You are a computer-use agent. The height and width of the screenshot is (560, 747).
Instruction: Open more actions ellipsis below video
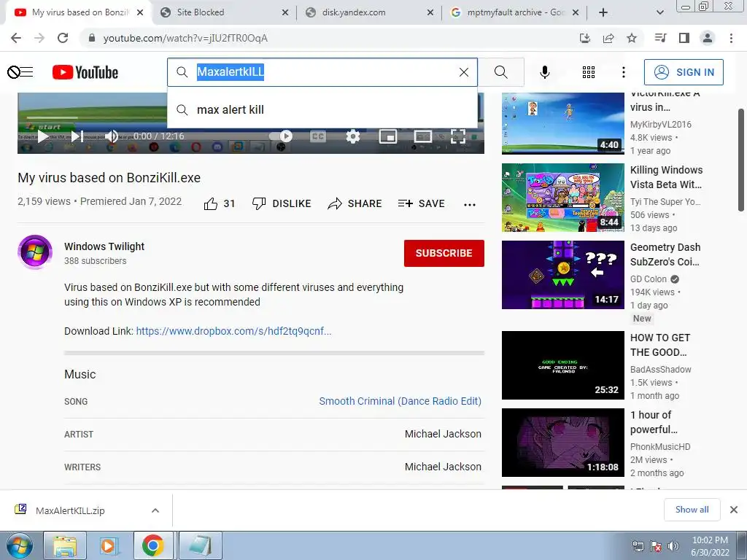point(470,205)
